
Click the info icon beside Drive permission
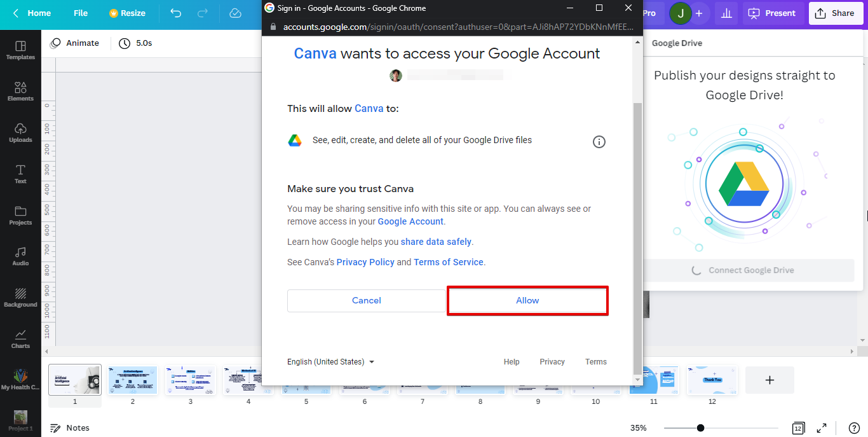click(599, 142)
